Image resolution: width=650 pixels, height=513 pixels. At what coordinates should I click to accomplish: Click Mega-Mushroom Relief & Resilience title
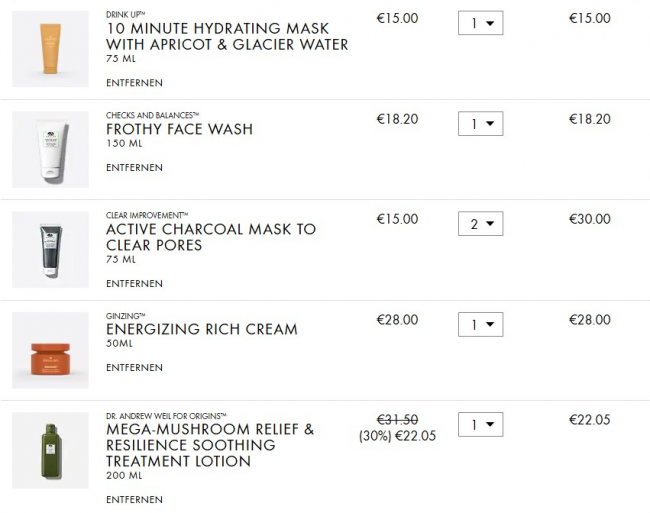pyautogui.click(x=210, y=445)
